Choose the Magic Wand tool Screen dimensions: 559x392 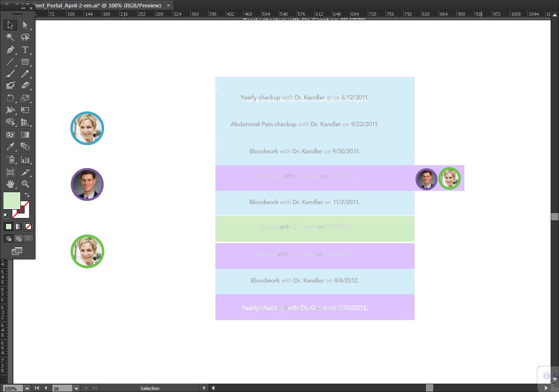(x=10, y=37)
